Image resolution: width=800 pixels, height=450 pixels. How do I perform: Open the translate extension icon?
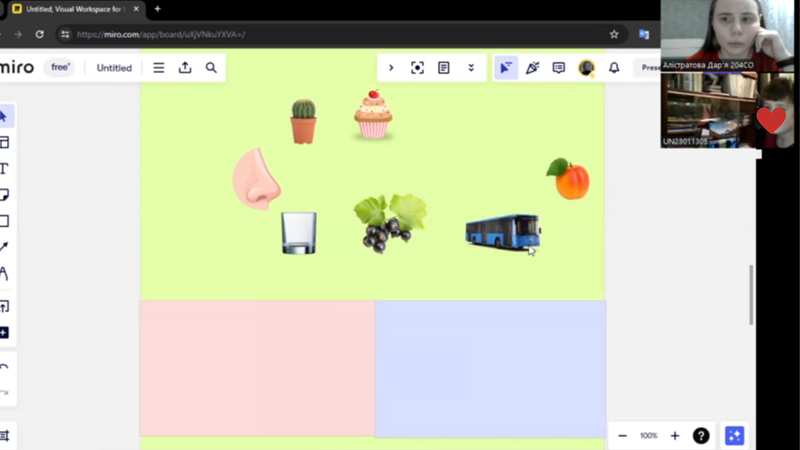click(644, 34)
